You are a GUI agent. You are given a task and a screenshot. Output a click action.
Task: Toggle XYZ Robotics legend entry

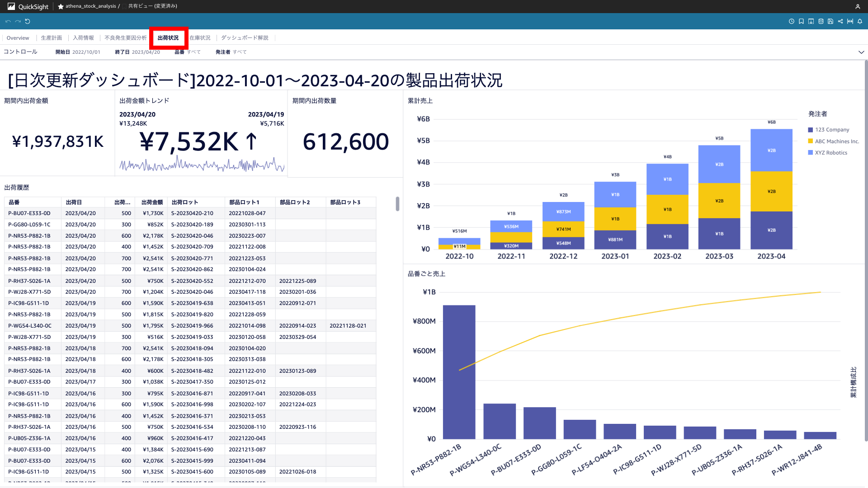(831, 153)
